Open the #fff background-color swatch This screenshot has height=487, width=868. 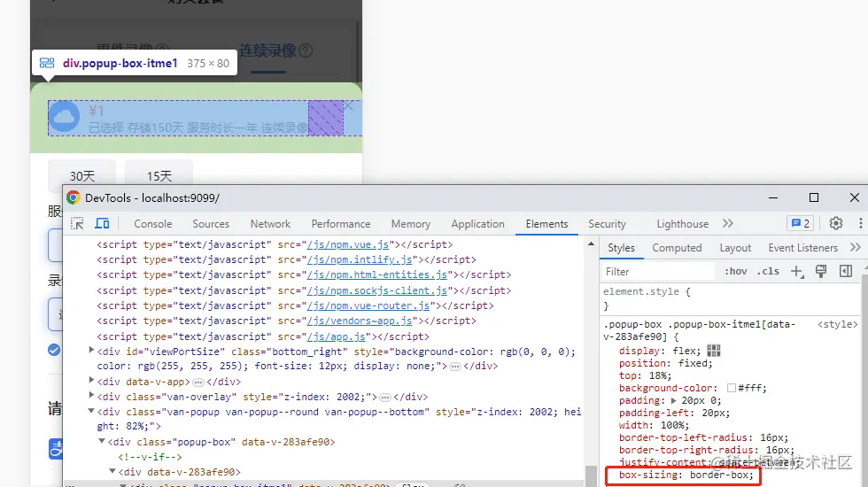pyautogui.click(x=732, y=388)
